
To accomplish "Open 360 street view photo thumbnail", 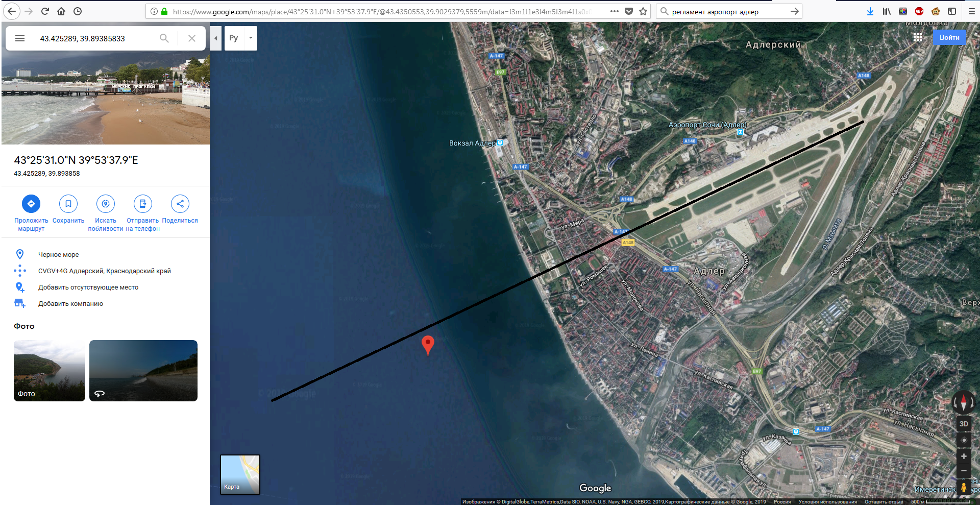I will [x=143, y=371].
